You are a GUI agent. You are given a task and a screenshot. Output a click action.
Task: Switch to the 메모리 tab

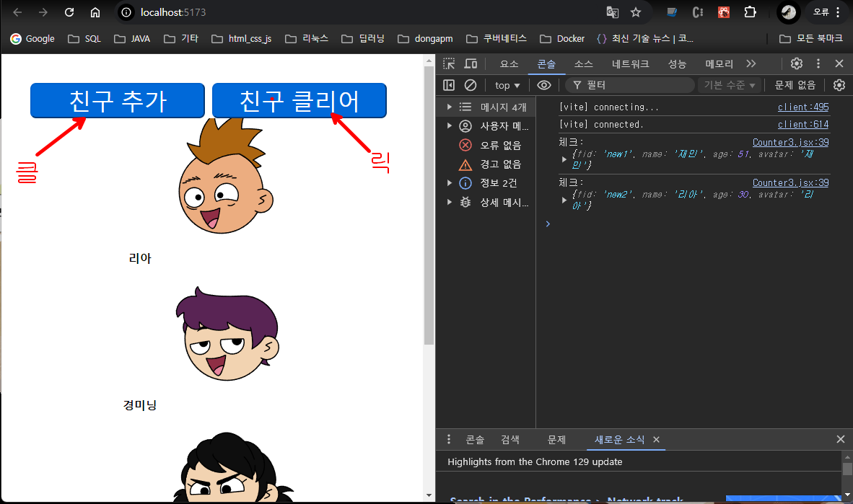tap(719, 64)
